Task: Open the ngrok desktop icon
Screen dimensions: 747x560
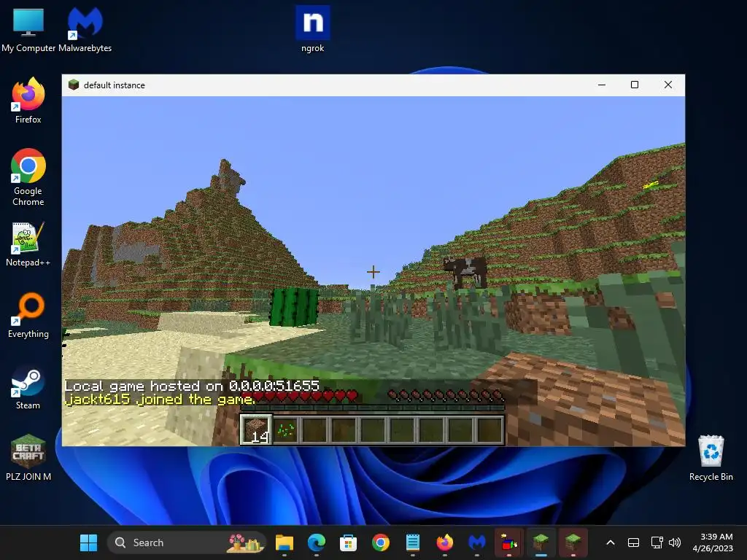Action: point(312,29)
